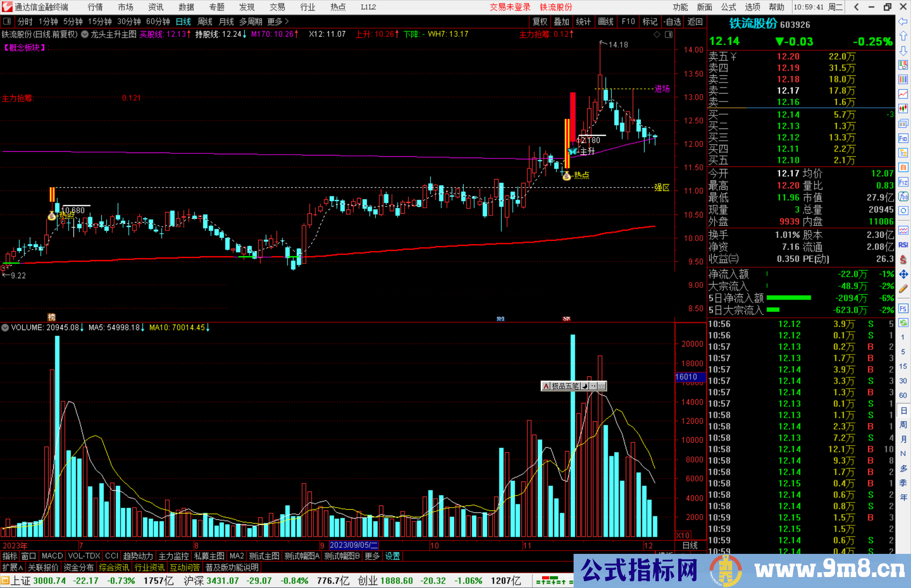Open the stacked windows sidebar icon
Screen dimensions: 911x588
click(x=903, y=124)
